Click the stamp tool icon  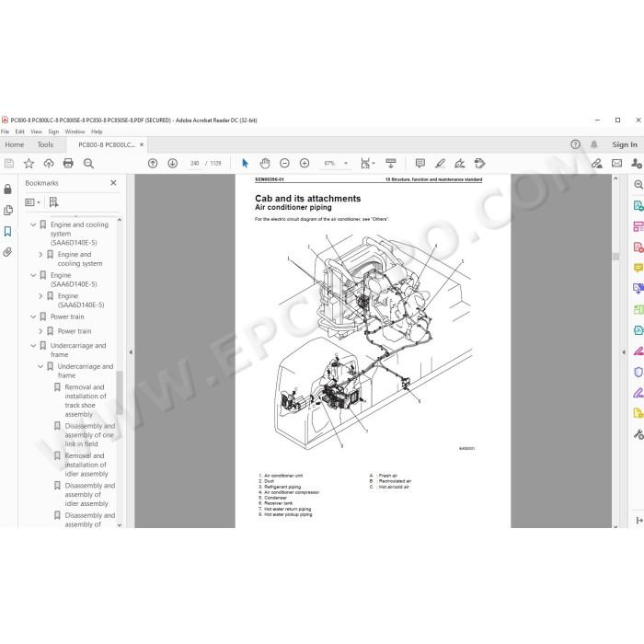479,164
